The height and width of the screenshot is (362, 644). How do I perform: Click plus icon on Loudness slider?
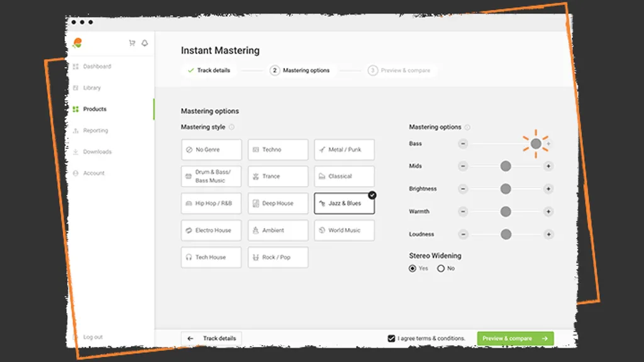click(548, 234)
